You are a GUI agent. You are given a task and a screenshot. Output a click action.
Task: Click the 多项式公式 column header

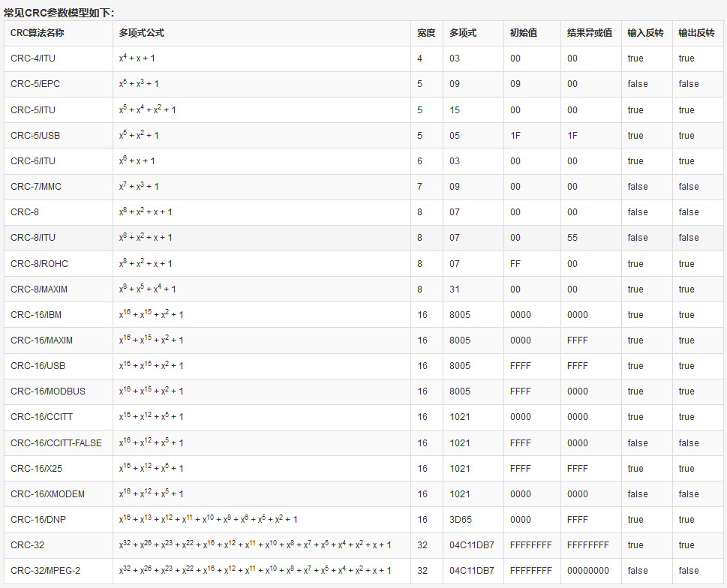(x=142, y=33)
